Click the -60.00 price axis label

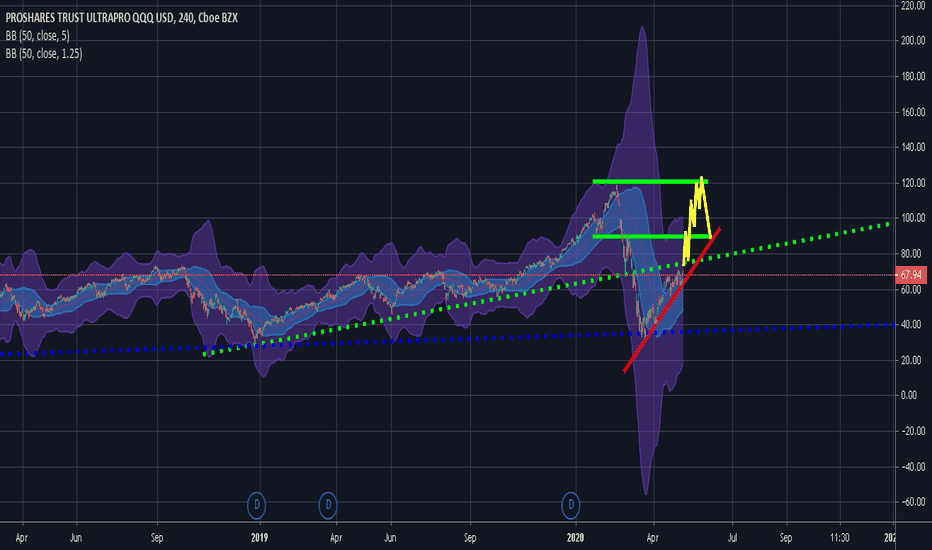click(x=912, y=501)
